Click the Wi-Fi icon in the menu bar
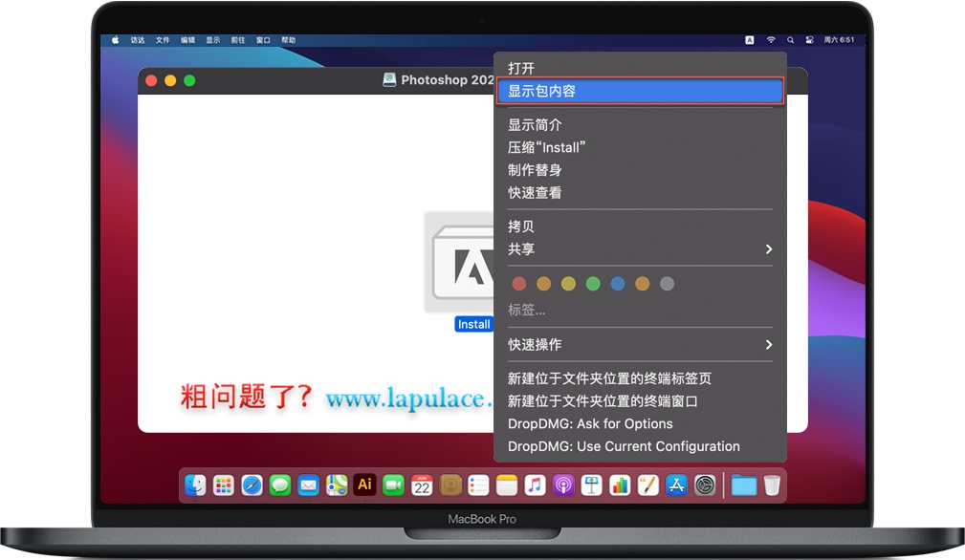Viewport: 965px width, 560px height. [x=771, y=40]
